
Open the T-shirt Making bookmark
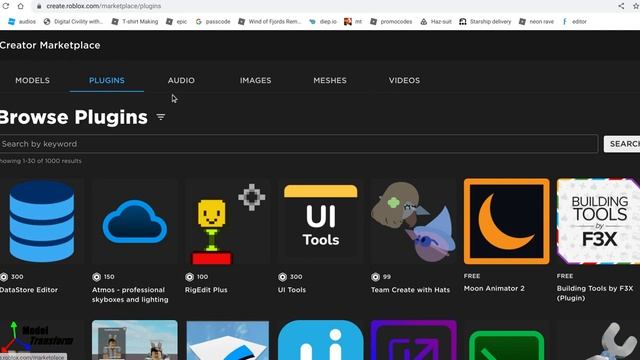(135, 22)
